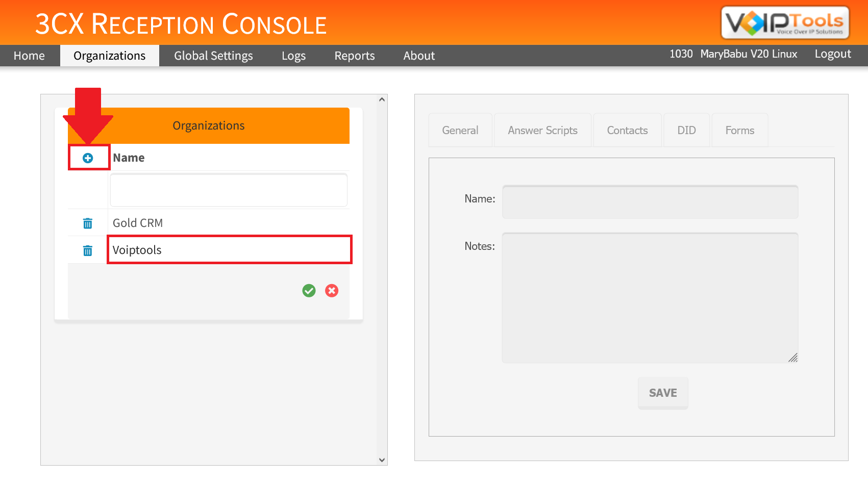Image resolution: width=868 pixels, height=484 pixels.
Task: Delete the Gold CRM organization with trash icon
Action: coord(88,223)
